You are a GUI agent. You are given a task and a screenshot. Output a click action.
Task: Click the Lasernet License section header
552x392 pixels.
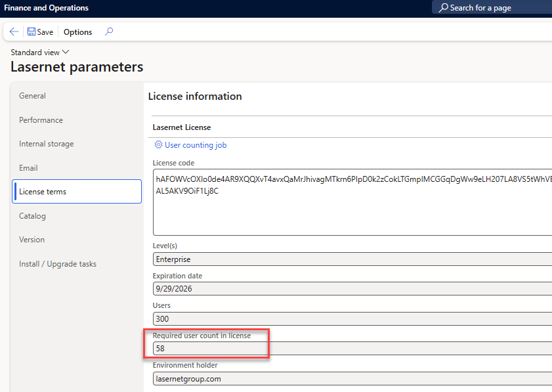pos(182,127)
